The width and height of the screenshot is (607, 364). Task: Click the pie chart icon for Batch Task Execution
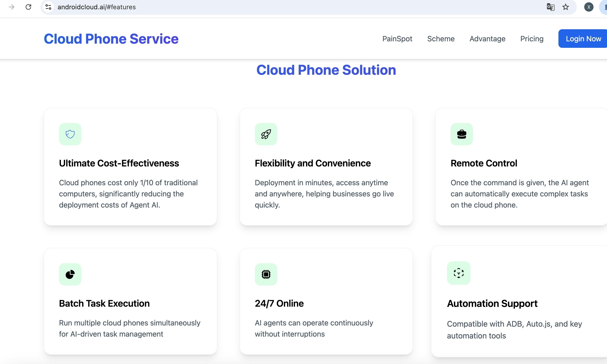(70, 274)
